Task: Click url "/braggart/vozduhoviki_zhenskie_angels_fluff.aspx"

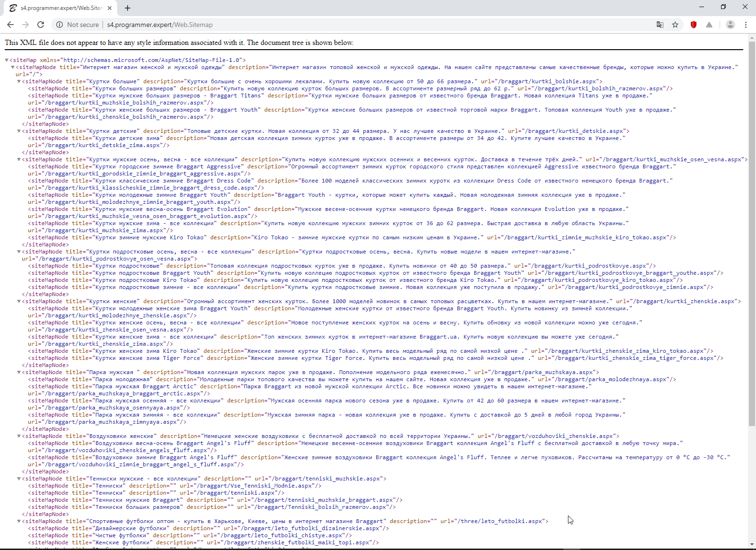Action: tap(128, 450)
